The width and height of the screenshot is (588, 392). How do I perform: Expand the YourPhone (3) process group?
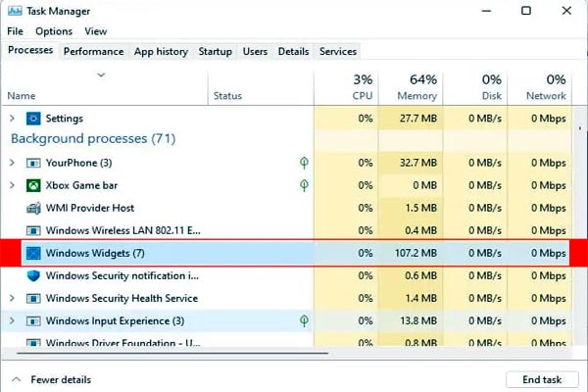coord(12,163)
